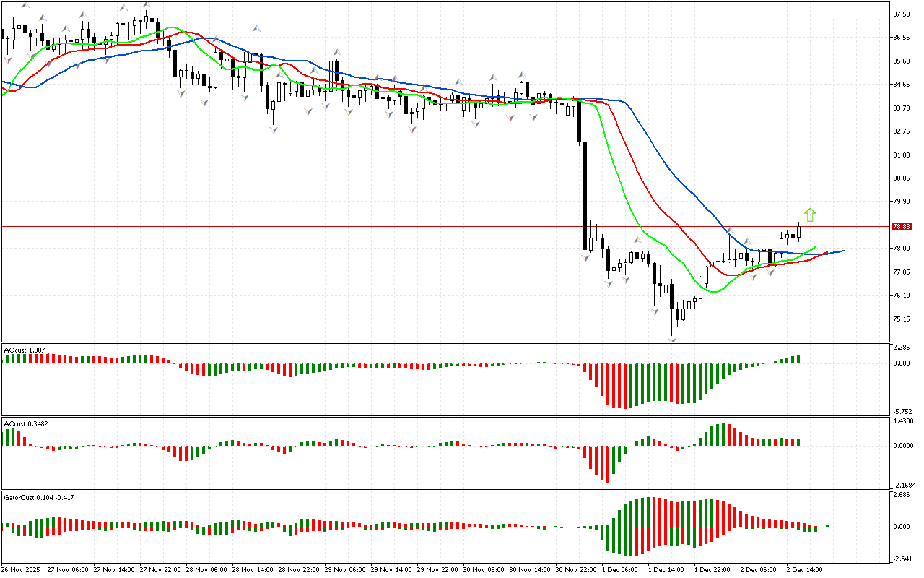The height and width of the screenshot is (578, 924).
Task: Select the ACcust 0.3482 indicator label
Action: [x=27, y=423]
